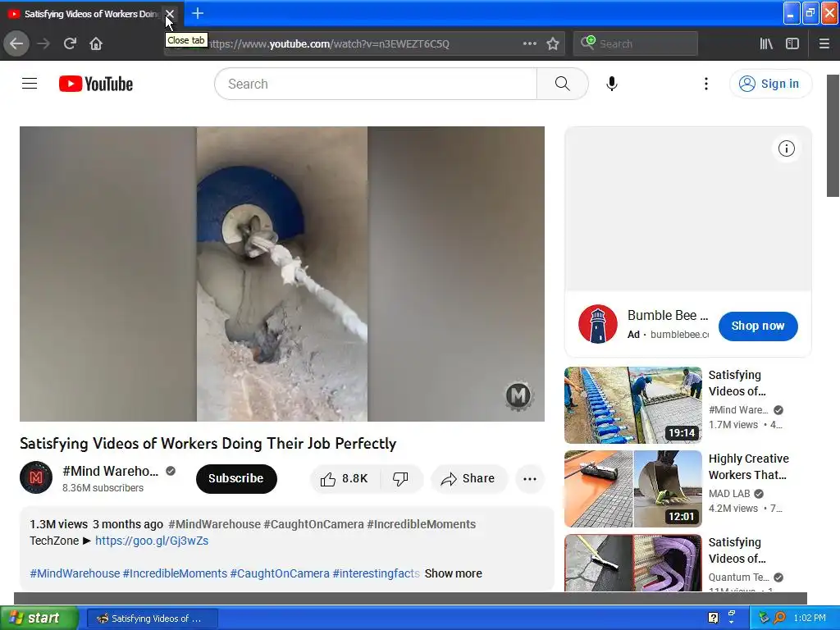Like the video with thumbs up
The width and height of the screenshot is (840, 630).
point(345,478)
